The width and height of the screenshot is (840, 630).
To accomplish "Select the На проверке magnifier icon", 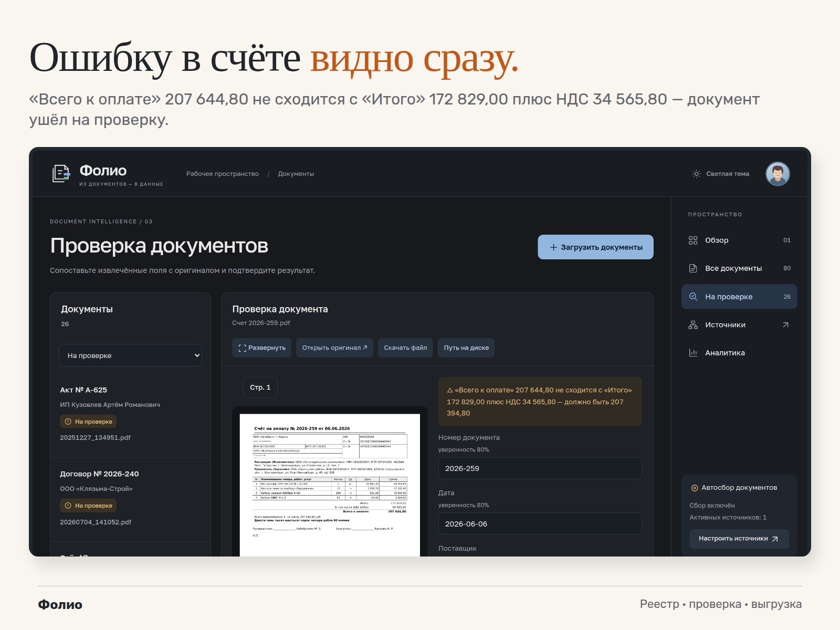I will coord(693,297).
